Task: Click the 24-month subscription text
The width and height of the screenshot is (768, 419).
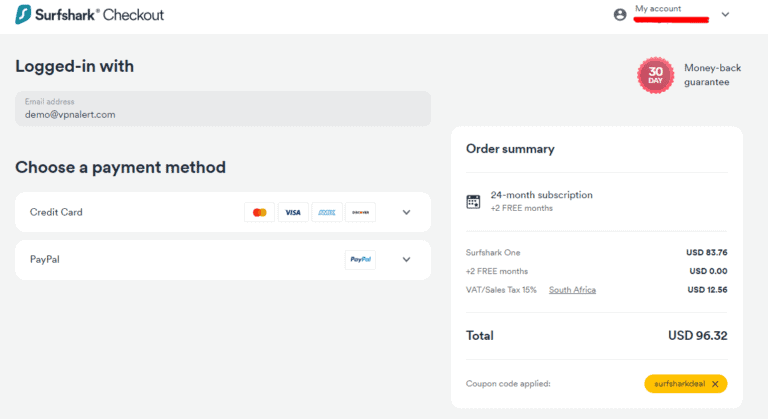Action: pos(541,195)
